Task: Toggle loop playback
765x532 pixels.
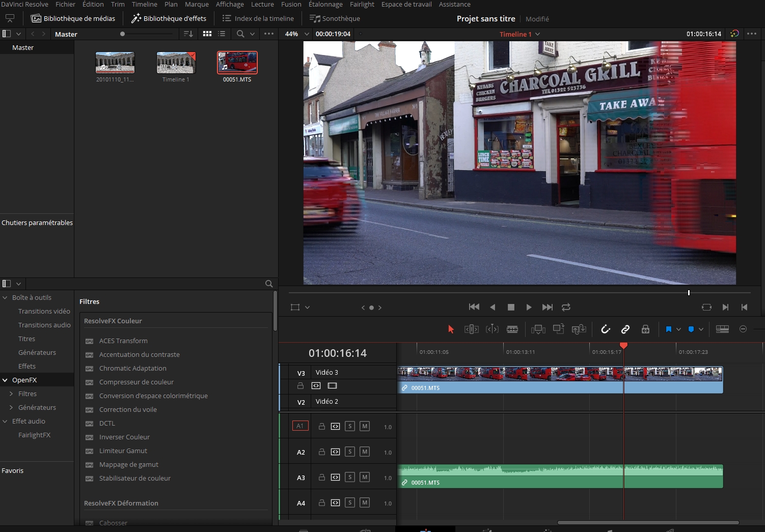Action: pos(566,307)
